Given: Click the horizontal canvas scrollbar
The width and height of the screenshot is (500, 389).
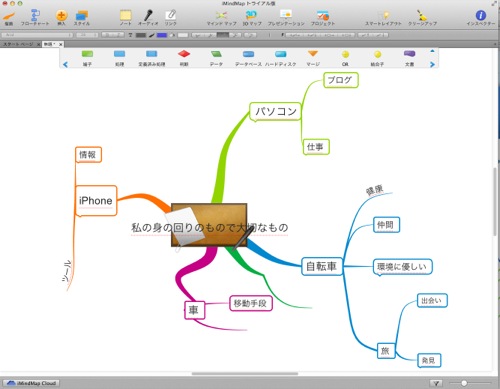Looking at the screenshot, I should tap(245, 374).
